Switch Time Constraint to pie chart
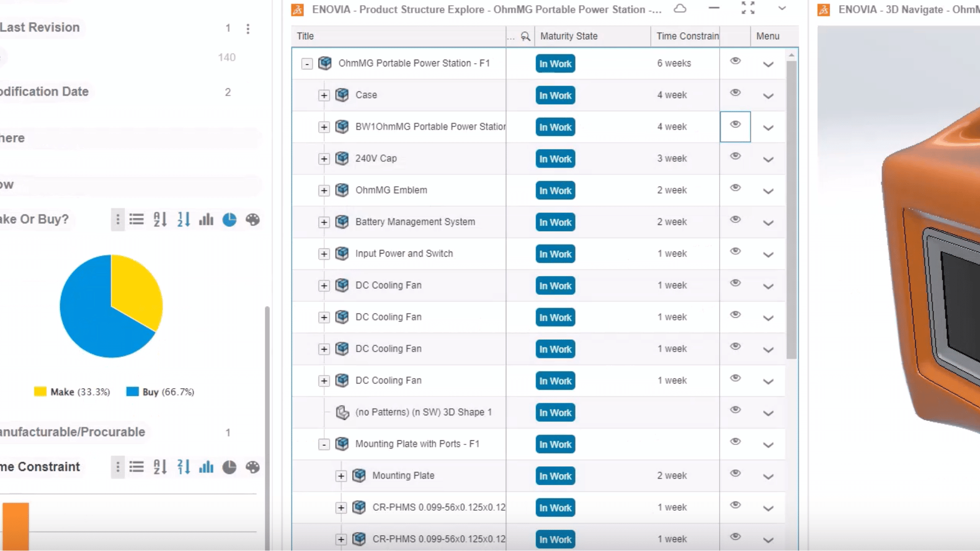 (230, 467)
